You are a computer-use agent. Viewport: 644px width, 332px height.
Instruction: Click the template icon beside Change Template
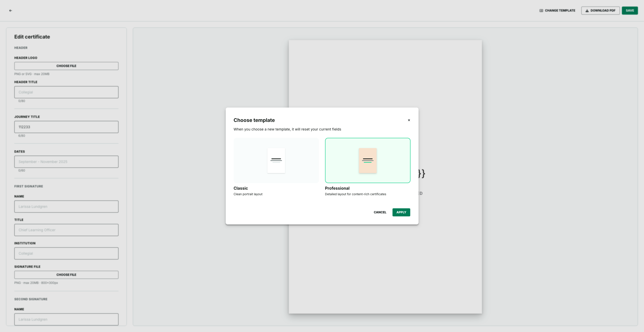541,11
